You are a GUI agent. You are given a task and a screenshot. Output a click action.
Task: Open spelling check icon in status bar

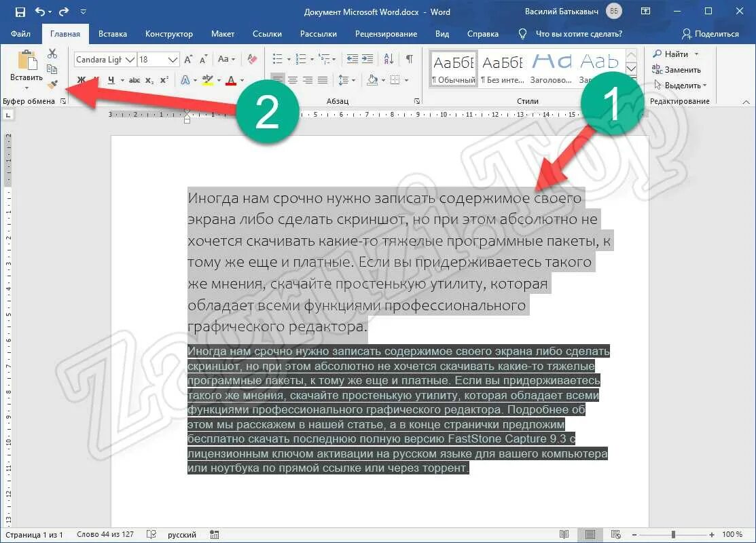point(151,534)
